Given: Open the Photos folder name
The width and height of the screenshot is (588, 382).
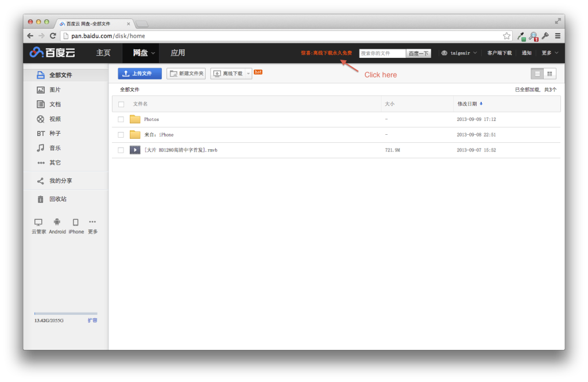Looking at the screenshot, I should [x=152, y=119].
